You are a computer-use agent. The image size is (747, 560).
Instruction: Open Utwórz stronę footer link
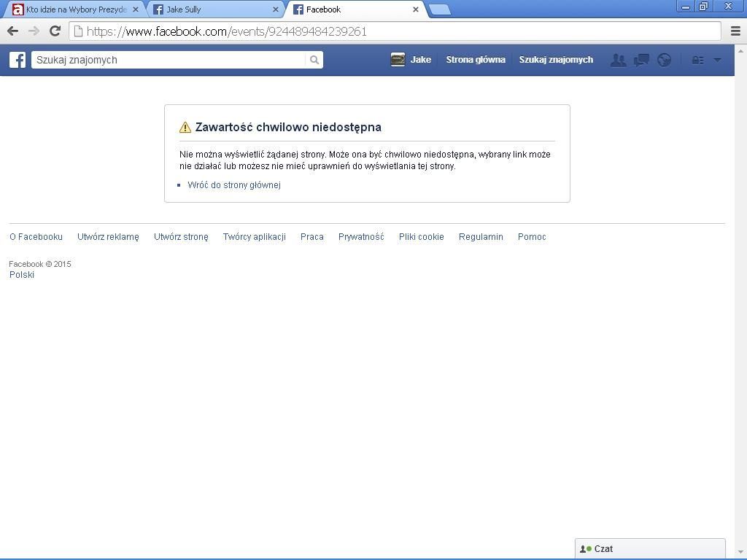tap(181, 237)
